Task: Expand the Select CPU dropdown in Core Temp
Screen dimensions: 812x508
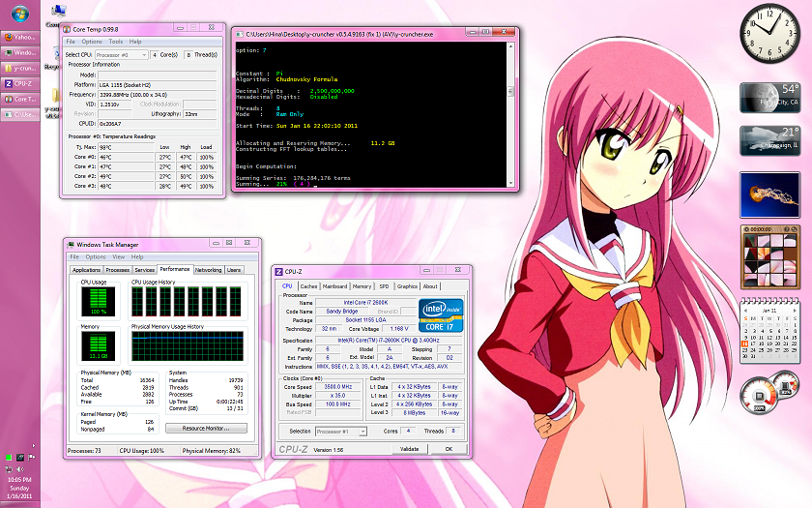Action: click(121, 55)
